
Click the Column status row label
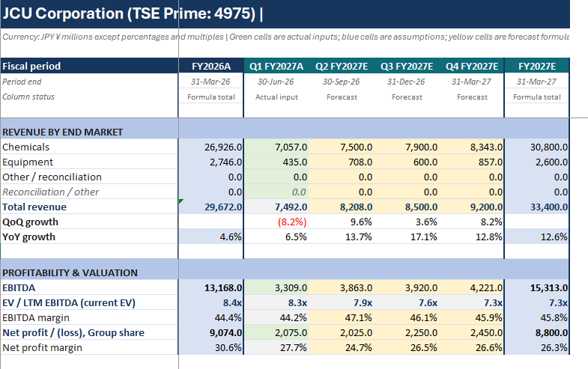point(89,97)
